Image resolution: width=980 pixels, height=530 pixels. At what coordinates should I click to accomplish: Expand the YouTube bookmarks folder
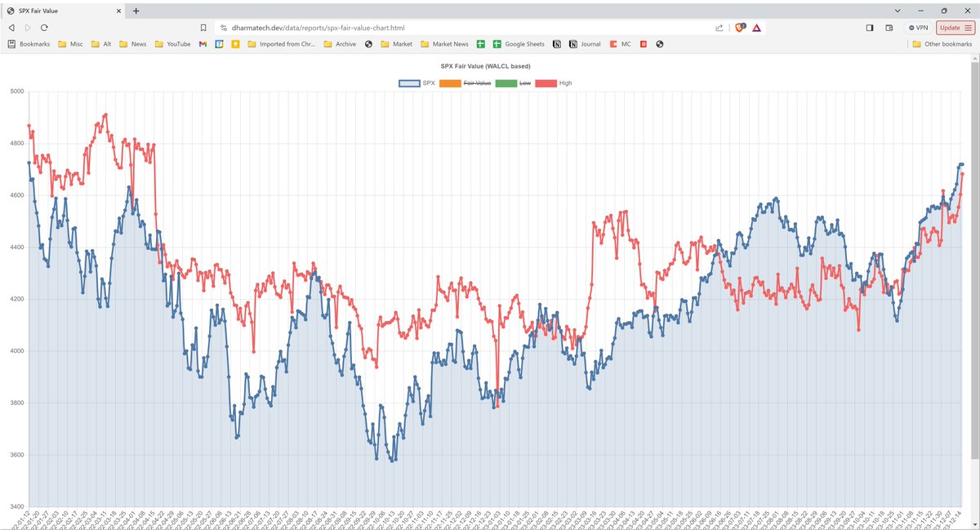(x=172, y=44)
